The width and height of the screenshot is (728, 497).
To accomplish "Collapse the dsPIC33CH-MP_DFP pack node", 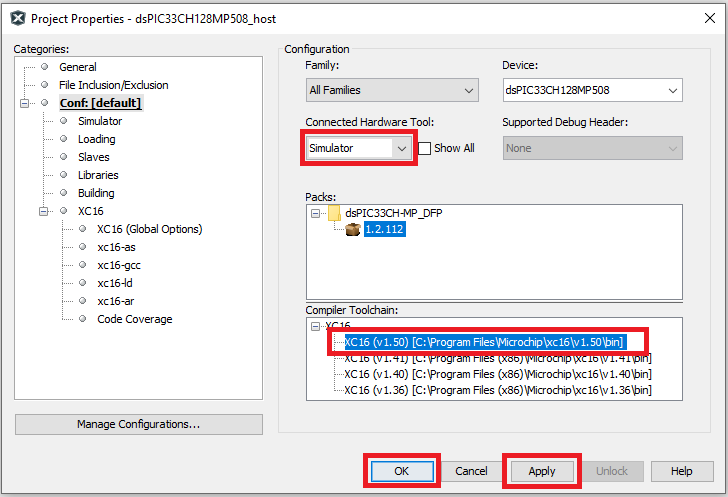I will (315, 213).
